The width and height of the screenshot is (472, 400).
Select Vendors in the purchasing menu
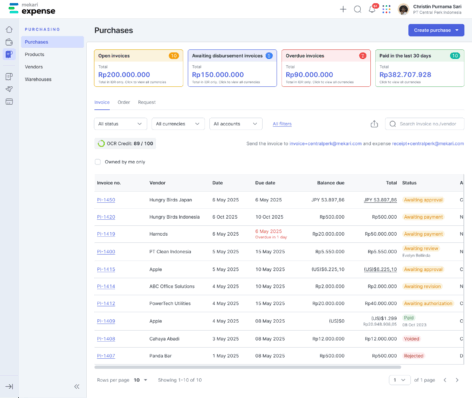[34, 67]
